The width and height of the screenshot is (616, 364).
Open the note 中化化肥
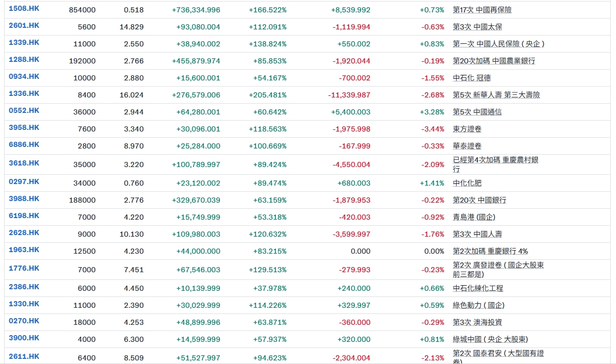coord(467,184)
